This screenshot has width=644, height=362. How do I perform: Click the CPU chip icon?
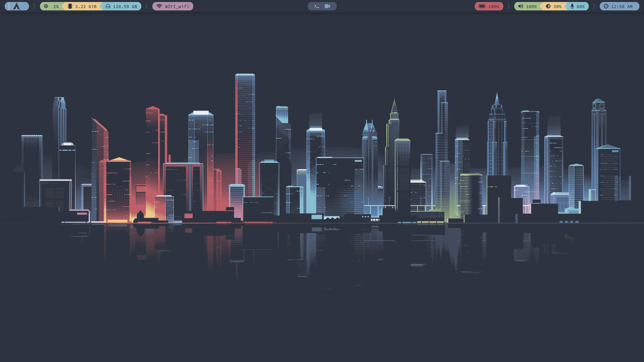tap(46, 6)
